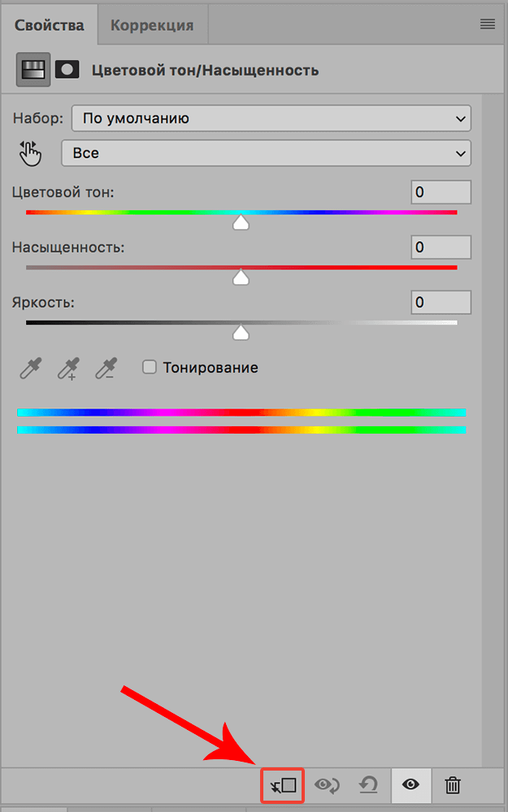This screenshot has width=508, height=812.
Task: Click the Цветовой тон hue slider handle
Action: click(x=241, y=223)
